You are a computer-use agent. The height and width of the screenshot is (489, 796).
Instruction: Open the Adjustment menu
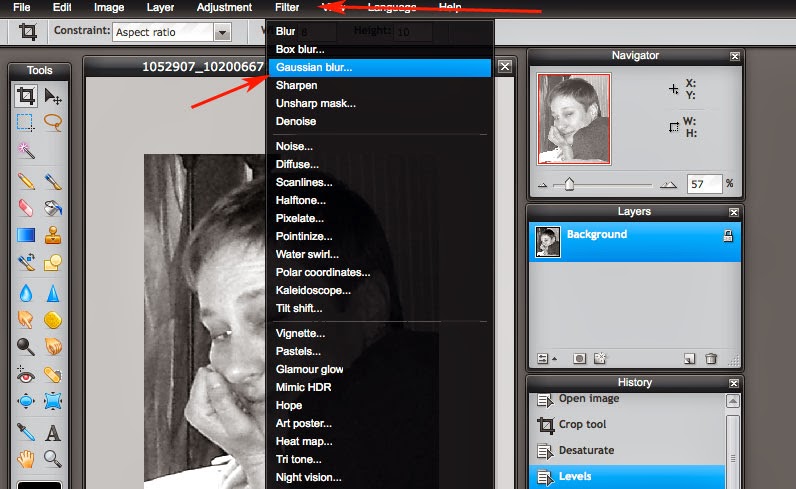tap(224, 8)
